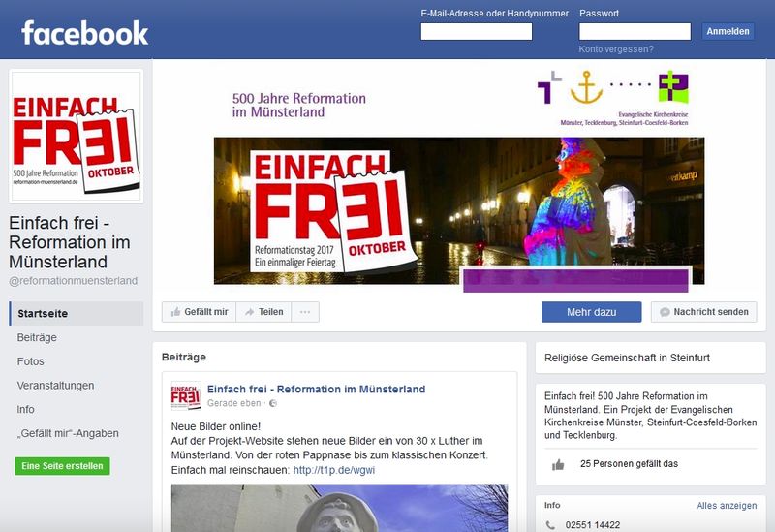Go to Fotos section
Screen dimensions: 775x532
pyautogui.click(x=31, y=361)
